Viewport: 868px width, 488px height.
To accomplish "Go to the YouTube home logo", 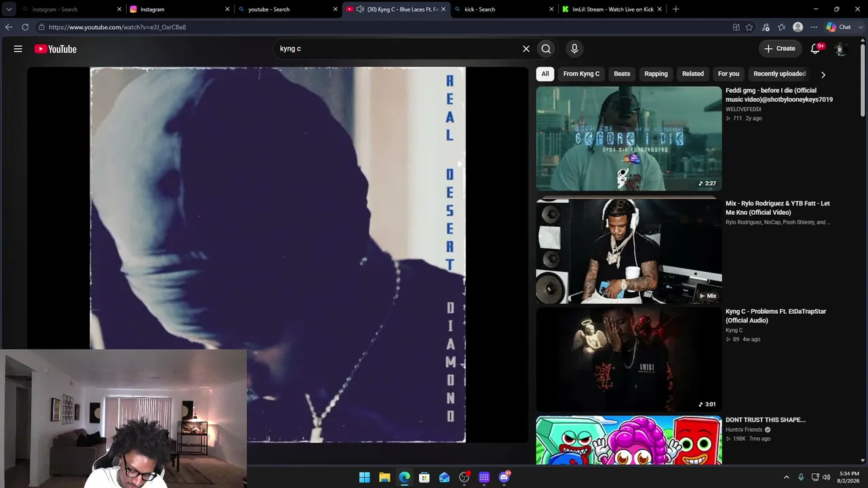I will coord(56,49).
